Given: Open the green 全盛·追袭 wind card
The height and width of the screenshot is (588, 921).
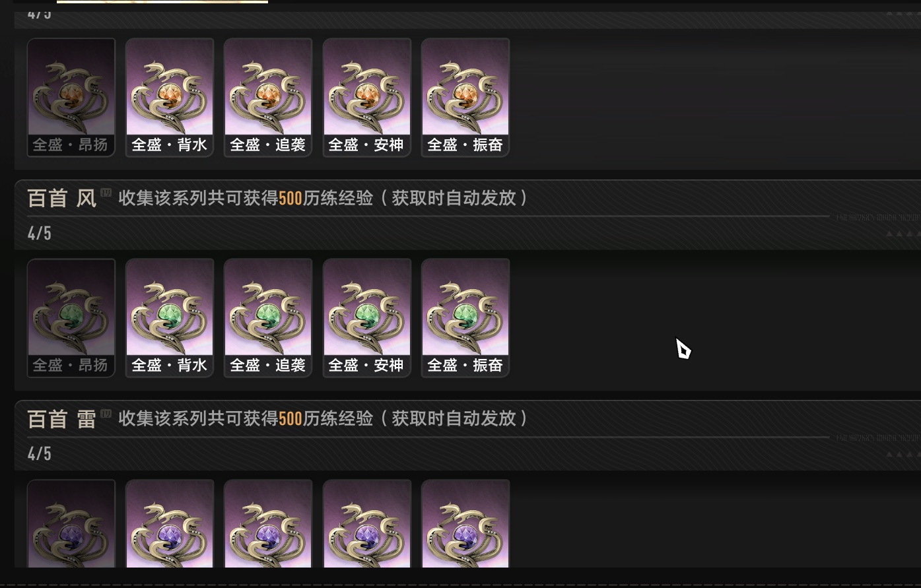Looking at the screenshot, I should pyautogui.click(x=268, y=318).
